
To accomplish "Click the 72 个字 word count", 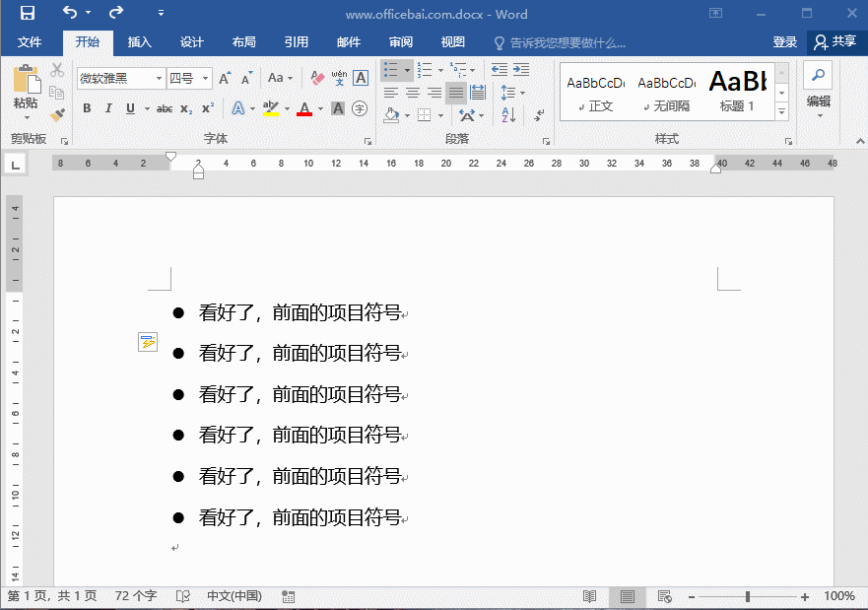I will click(x=136, y=596).
